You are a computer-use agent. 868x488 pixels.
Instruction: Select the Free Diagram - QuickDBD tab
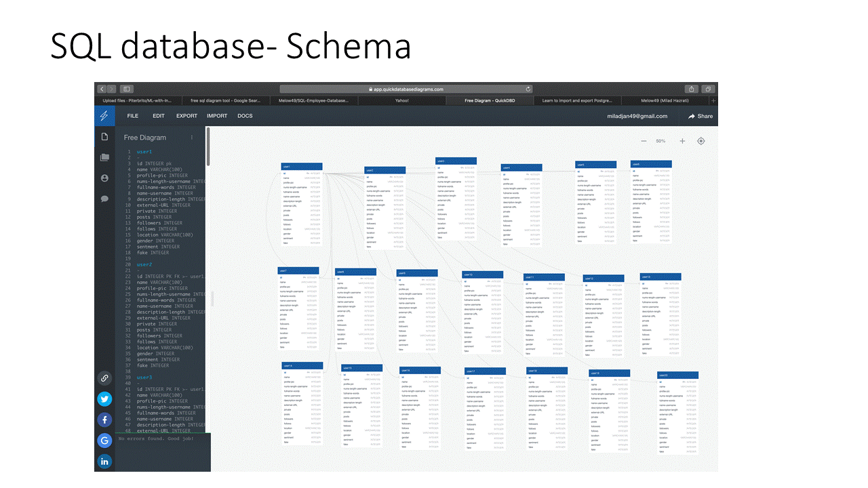[490, 100]
